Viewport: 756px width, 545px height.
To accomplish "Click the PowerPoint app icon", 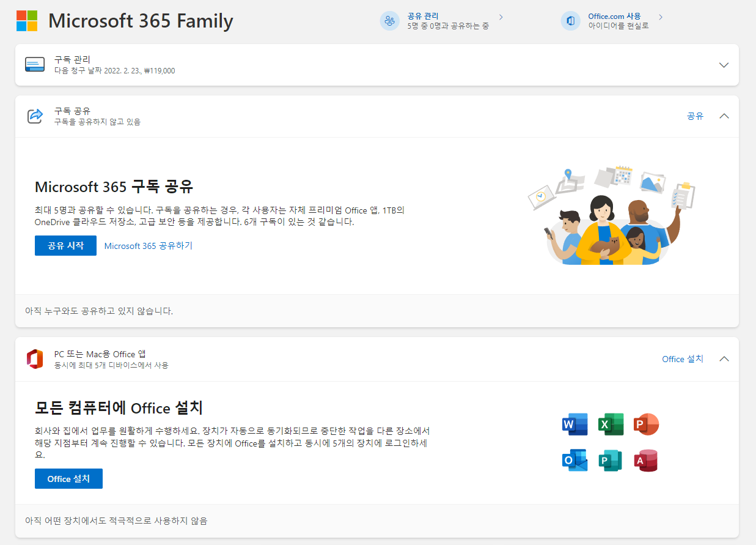I will [x=647, y=425].
